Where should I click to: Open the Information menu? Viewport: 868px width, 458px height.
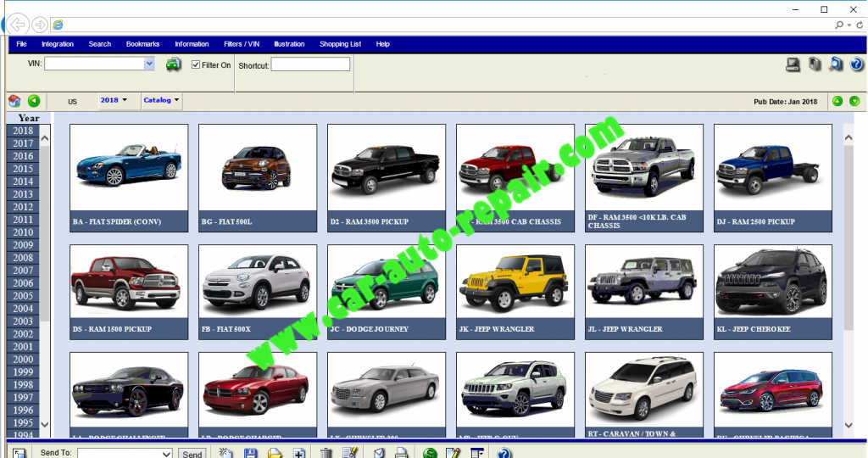(192, 44)
